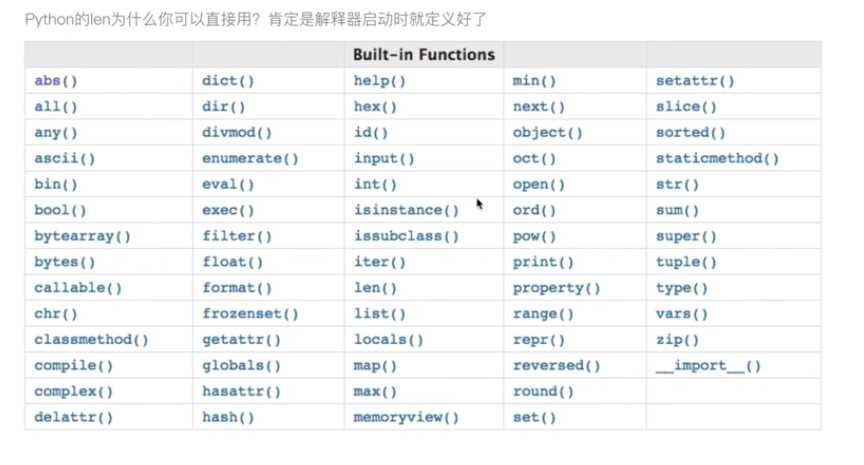Open the len() function link
This screenshot has height=465, width=864.
[375, 288]
